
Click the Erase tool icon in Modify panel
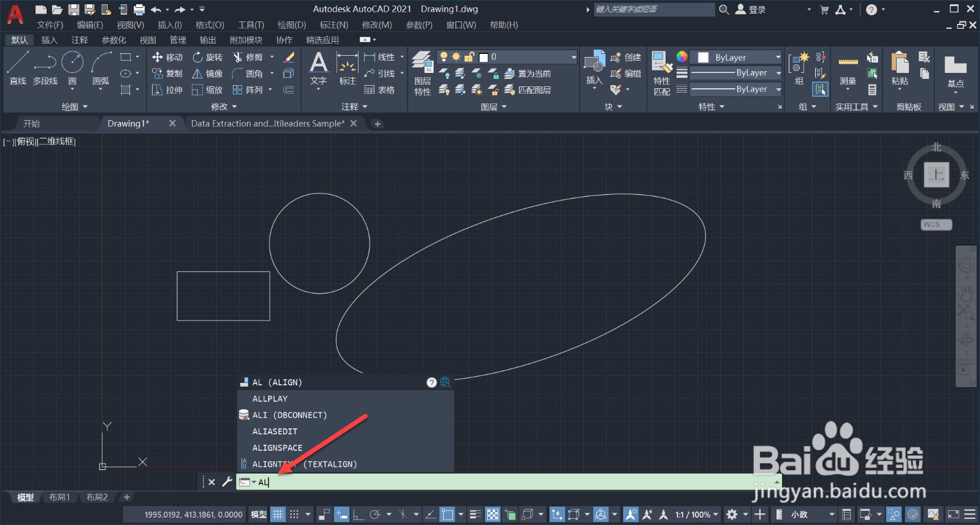(290, 57)
